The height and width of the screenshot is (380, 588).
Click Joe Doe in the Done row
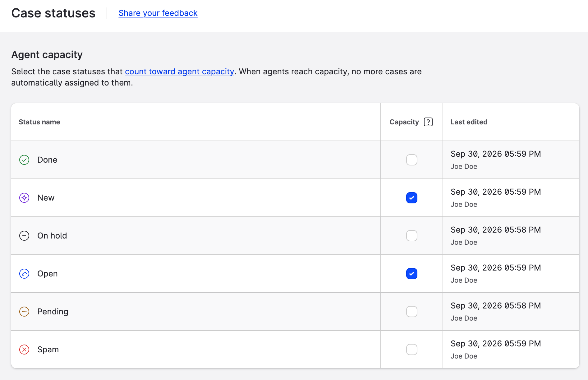(464, 167)
